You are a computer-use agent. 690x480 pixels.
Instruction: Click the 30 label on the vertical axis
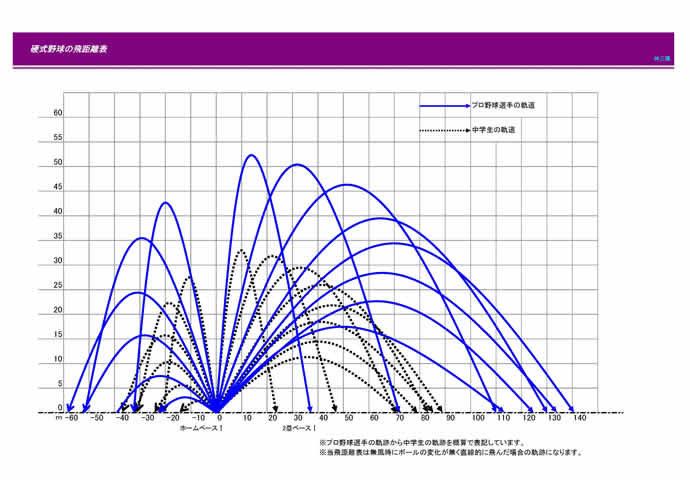coord(58,261)
